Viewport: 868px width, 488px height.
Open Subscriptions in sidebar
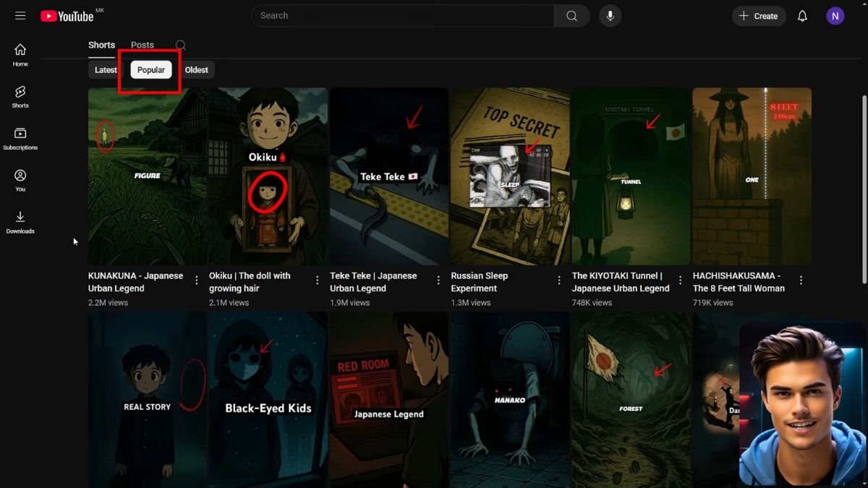point(20,139)
